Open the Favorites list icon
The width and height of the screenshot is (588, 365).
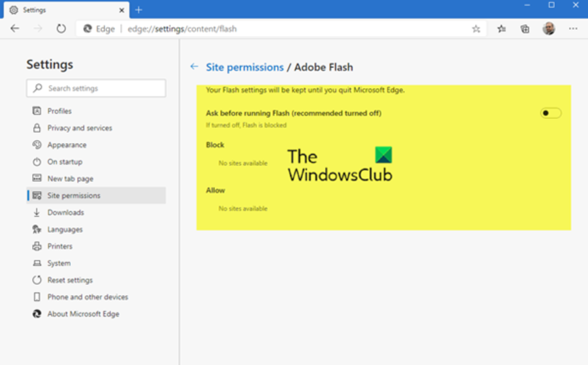501,29
